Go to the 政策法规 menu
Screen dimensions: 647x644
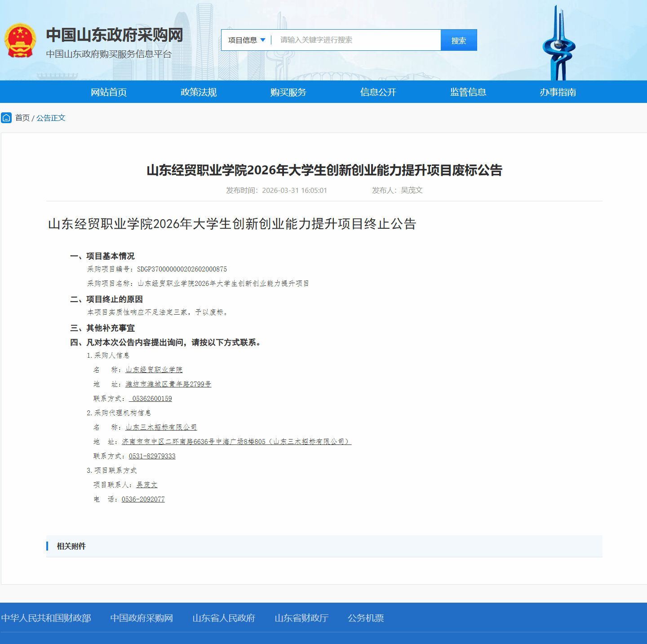[199, 92]
